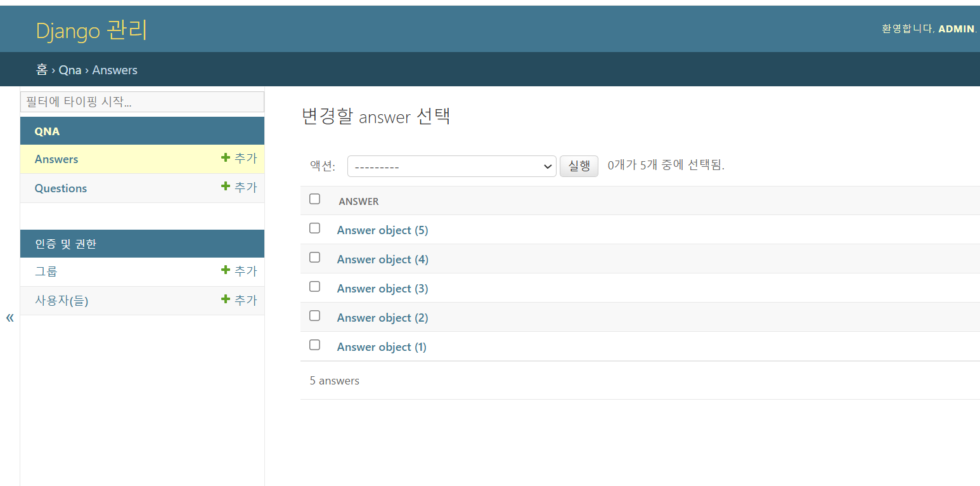Sort by the ANSWER column header
The height and width of the screenshot is (486, 980).
pos(359,201)
